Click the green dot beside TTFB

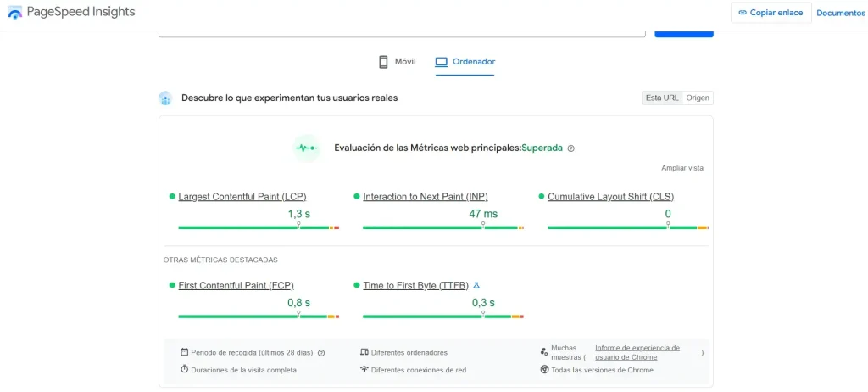pyautogui.click(x=357, y=285)
